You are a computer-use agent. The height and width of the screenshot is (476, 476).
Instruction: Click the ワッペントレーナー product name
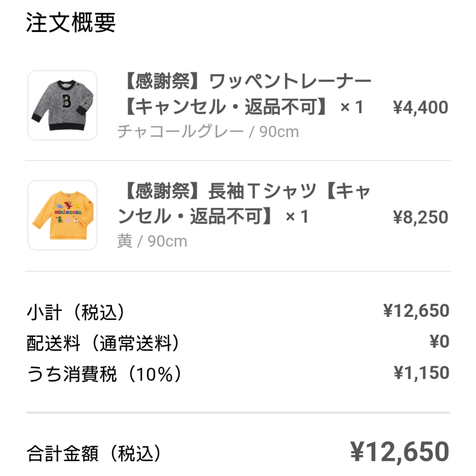[x=290, y=81]
